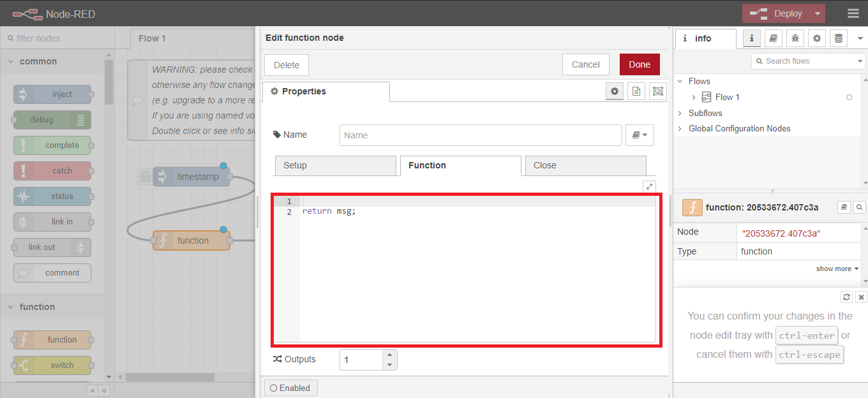Open the debug messages sidebar tab
This screenshot has height=398, width=868.
tap(795, 38)
